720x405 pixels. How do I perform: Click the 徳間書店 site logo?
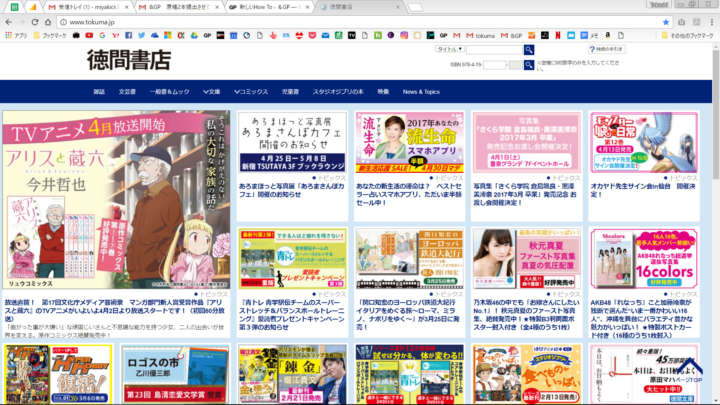click(129, 60)
